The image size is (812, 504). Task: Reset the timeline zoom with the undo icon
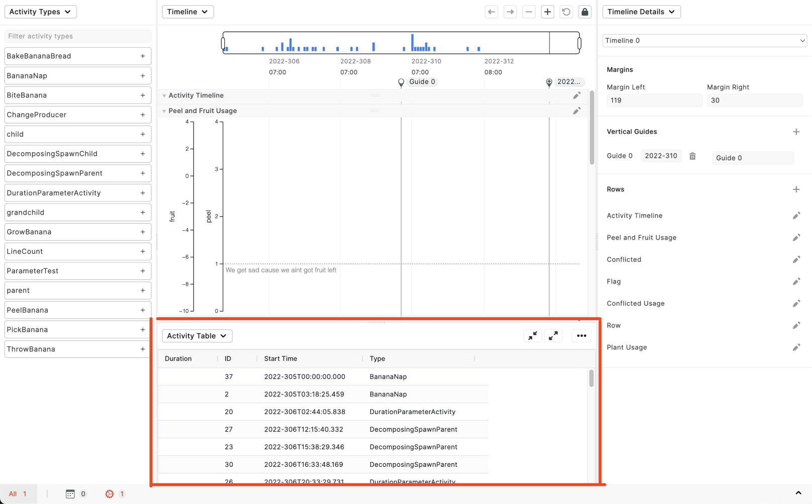coord(566,12)
